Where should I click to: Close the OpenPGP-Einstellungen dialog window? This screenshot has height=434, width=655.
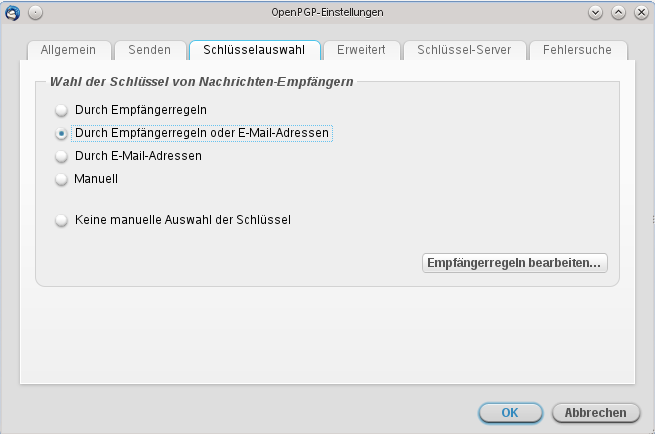(638, 13)
